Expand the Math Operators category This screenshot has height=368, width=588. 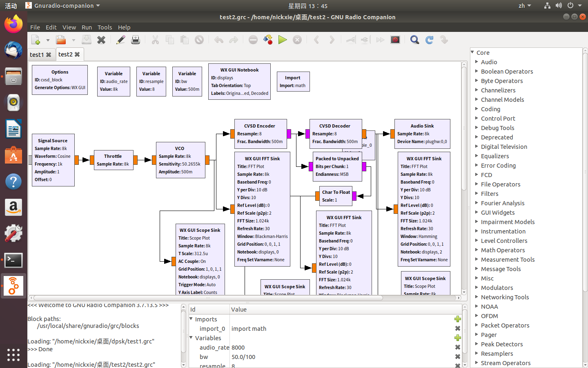coord(477,250)
